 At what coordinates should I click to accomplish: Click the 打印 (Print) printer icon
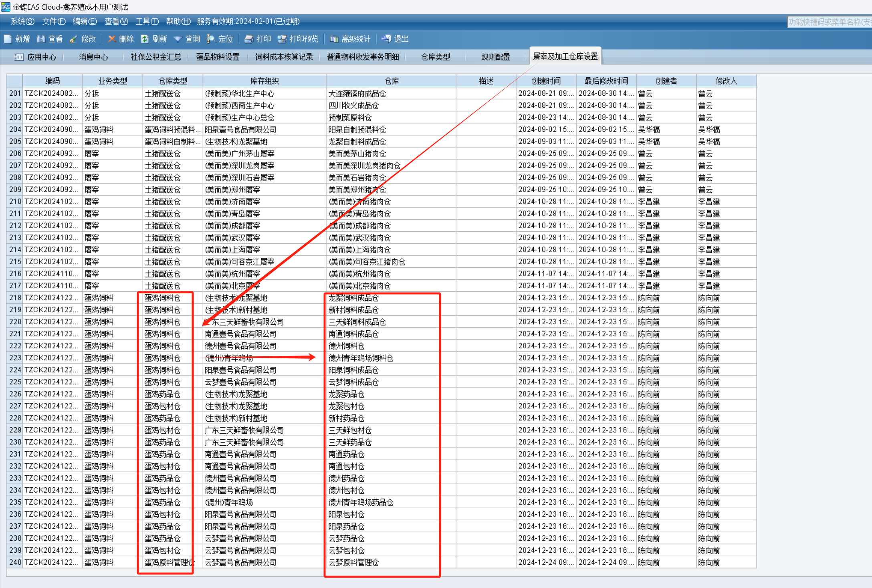[249, 39]
